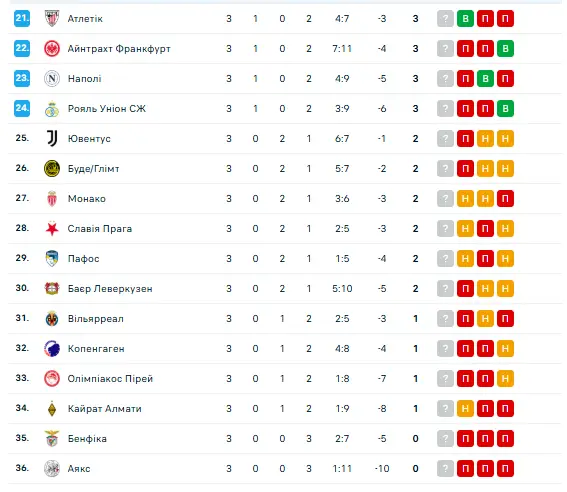567x492 pixels.
Task: Click the Copenhagen club logo
Action: [52, 348]
